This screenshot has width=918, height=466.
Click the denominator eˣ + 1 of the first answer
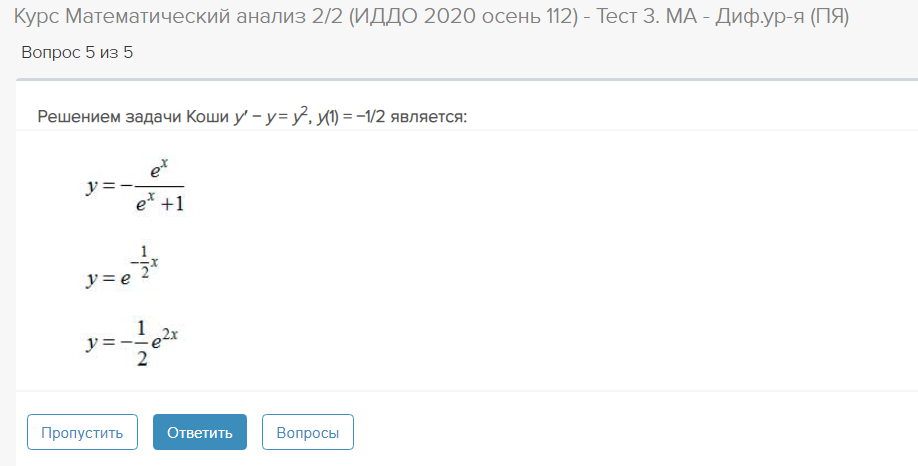[x=159, y=205]
